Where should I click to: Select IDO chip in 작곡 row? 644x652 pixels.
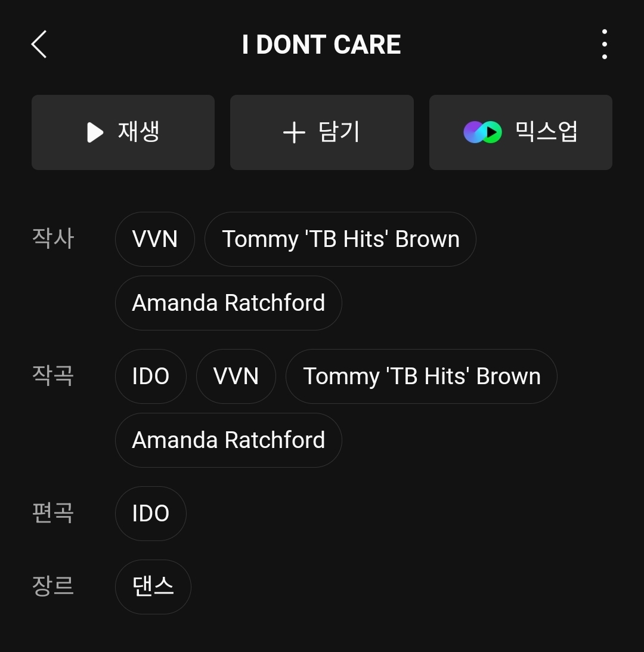point(151,376)
